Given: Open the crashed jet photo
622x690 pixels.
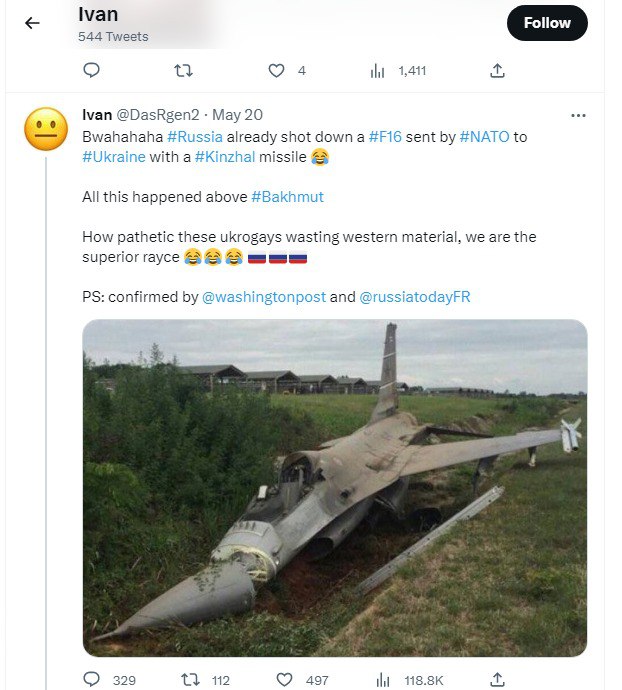Looking at the screenshot, I should [x=334, y=487].
